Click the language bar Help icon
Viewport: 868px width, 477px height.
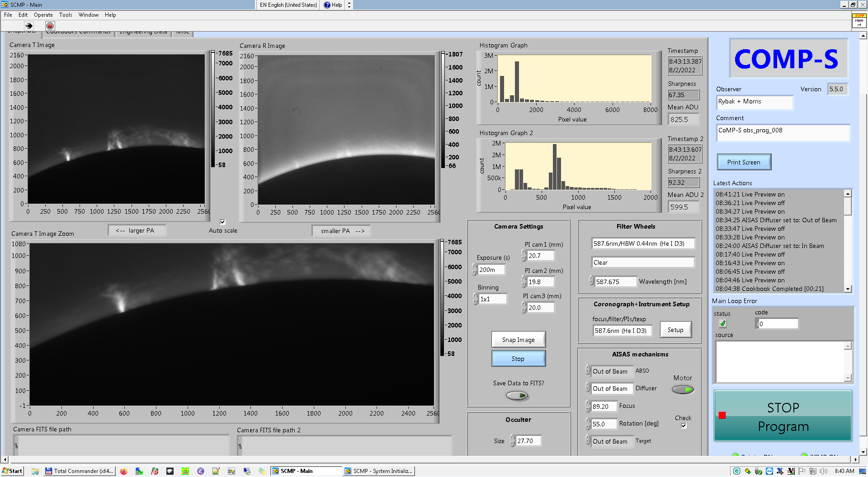[327, 5]
